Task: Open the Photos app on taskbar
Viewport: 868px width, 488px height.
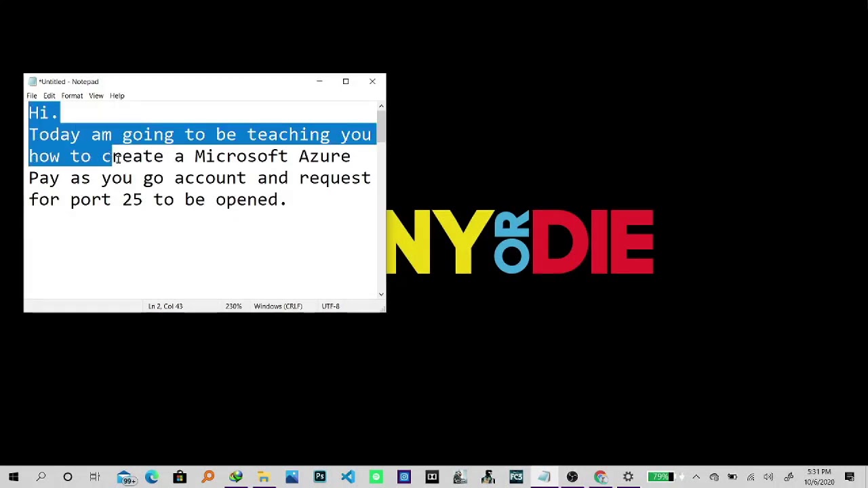Action: click(292, 477)
